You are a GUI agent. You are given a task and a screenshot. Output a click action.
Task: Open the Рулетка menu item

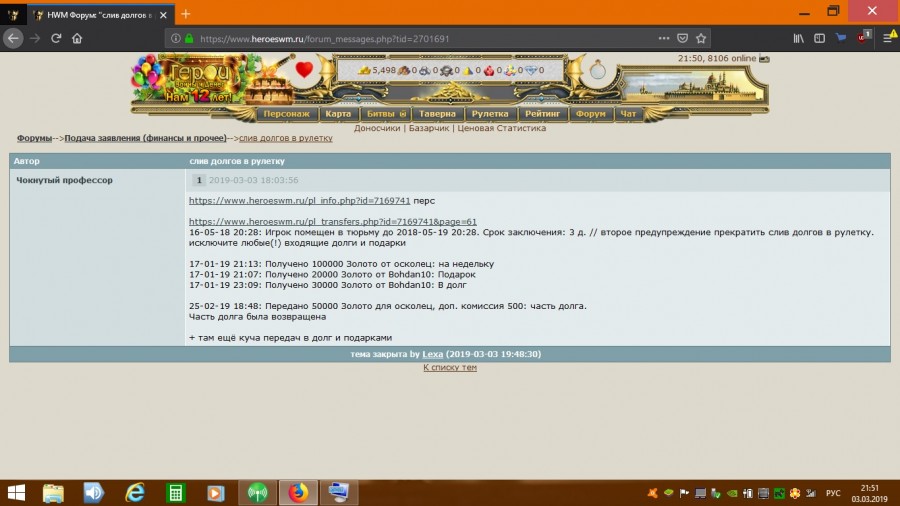(x=490, y=114)
